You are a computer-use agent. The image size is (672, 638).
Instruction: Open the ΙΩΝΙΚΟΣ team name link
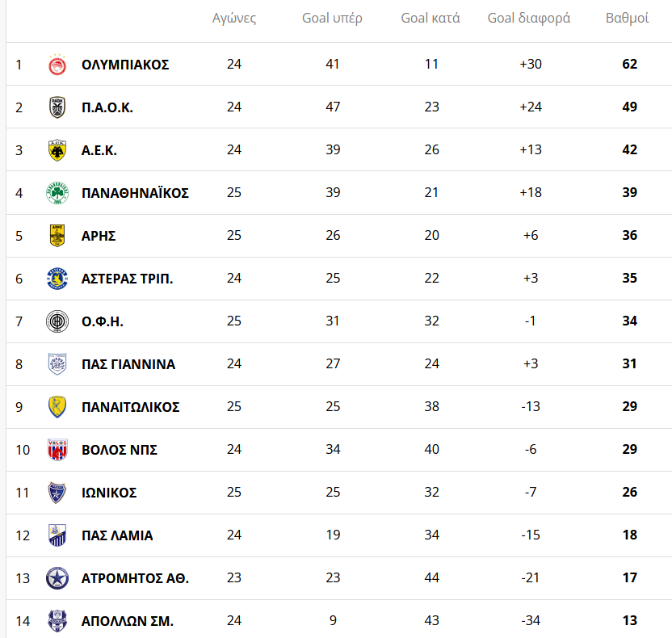(x=109, y=493)
